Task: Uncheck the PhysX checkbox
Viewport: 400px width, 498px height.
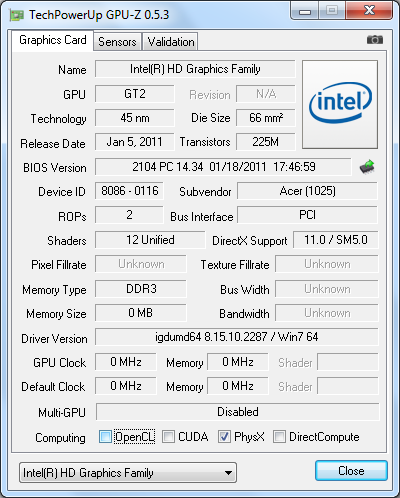Action: [224, 437]
